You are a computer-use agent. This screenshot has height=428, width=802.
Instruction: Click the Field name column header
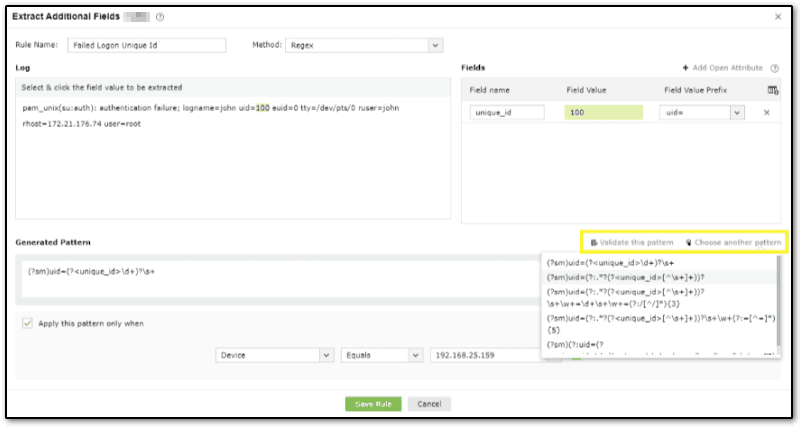[x=489, y=90]
